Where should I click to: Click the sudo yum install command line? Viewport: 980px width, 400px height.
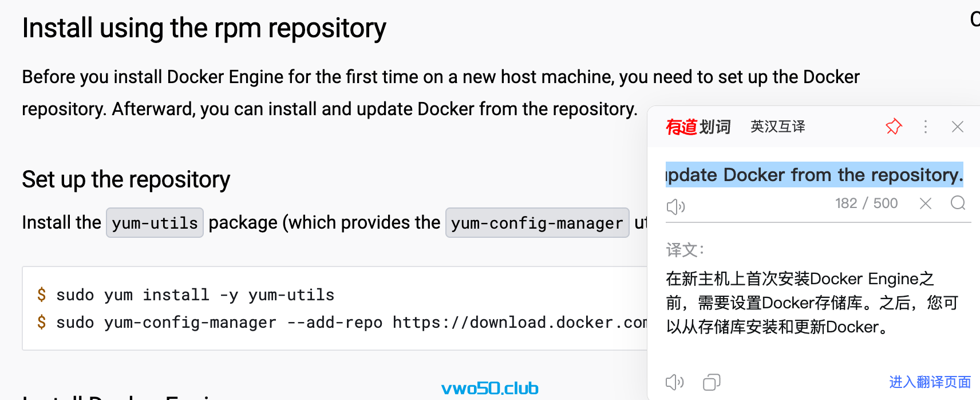pyautogui.click(x=186, y=295)
